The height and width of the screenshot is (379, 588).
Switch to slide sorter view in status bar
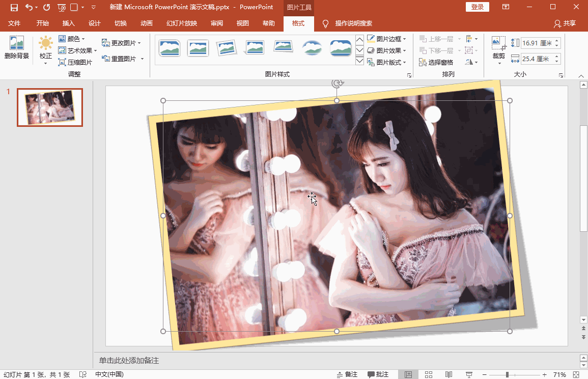[x=429, y=374]
